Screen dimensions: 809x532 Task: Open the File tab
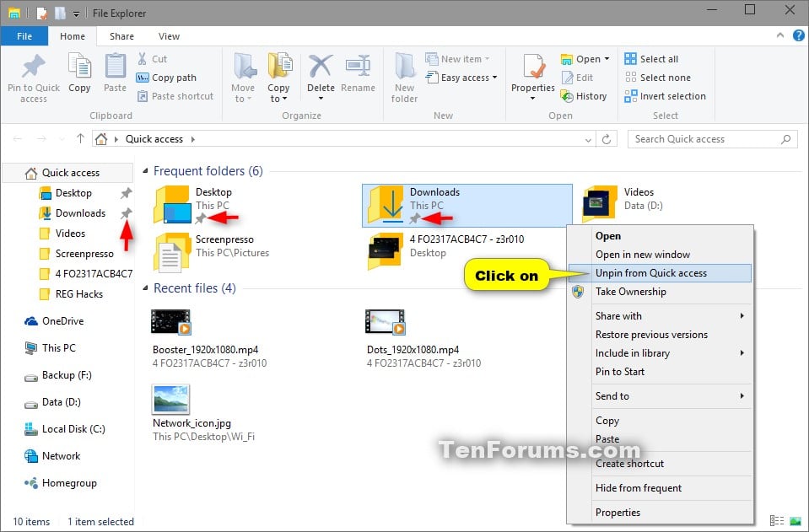point(24,36)
